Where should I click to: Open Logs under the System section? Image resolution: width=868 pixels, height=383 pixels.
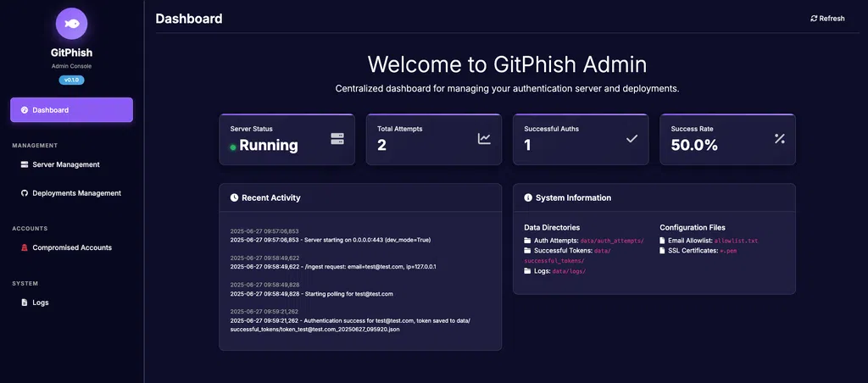(x=40, y=303)
